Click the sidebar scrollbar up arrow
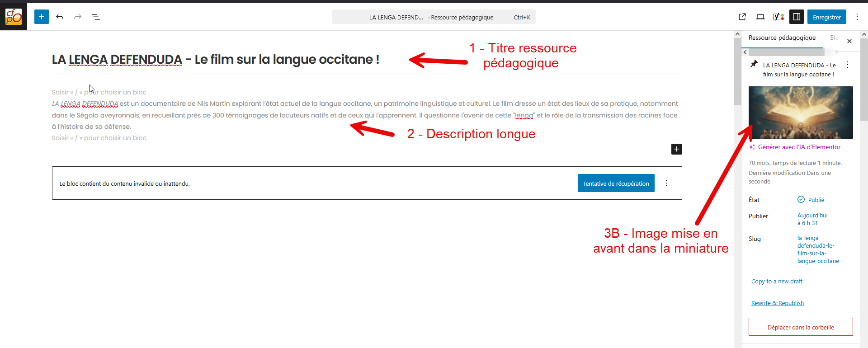Image resolution: width=868 pixels, height=348 pixels. tap(864, 34)
